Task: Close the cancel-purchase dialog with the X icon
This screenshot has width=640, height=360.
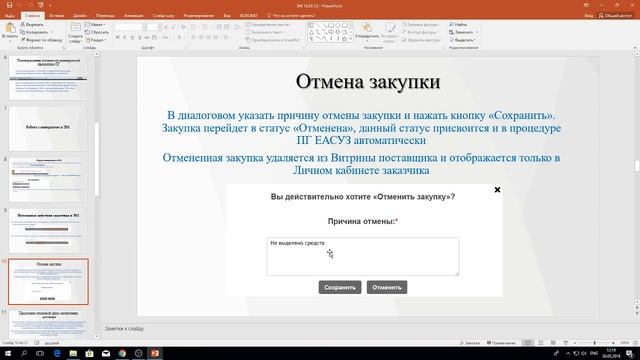Action: pyautogui.click(x=497, y=190)
